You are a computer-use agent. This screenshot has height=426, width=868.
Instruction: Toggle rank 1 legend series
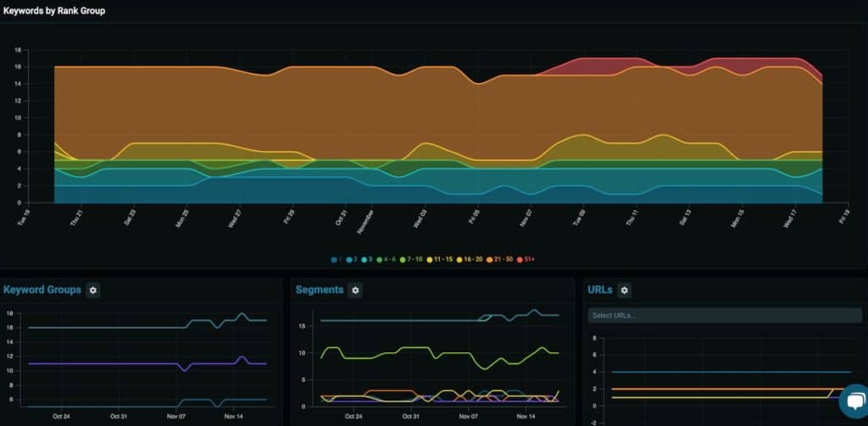[337, 259]
